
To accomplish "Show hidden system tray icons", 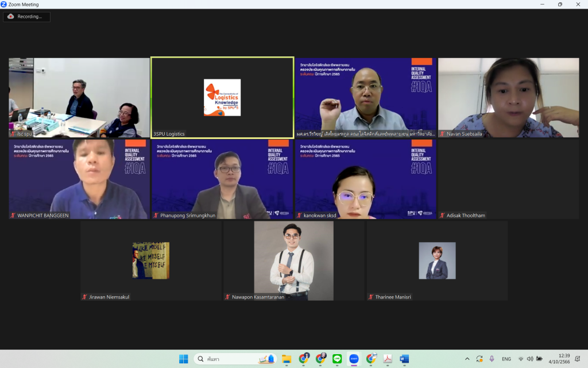I will pyautogui.click(x=467, y=359).
